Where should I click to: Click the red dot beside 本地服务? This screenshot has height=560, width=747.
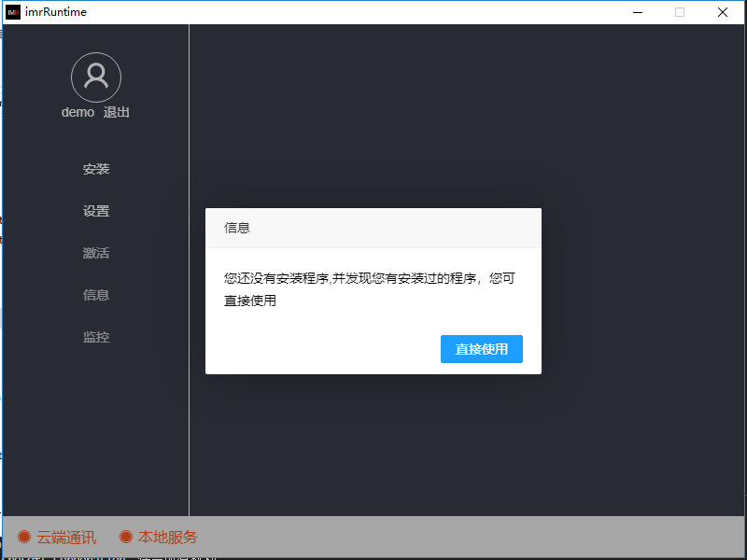pos(126,537)
